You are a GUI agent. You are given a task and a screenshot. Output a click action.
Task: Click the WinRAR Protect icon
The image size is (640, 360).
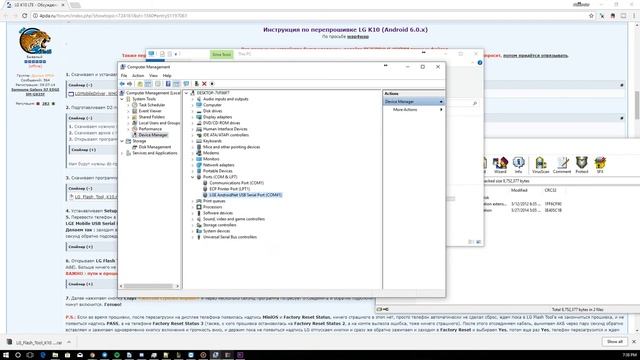(582, 165)
